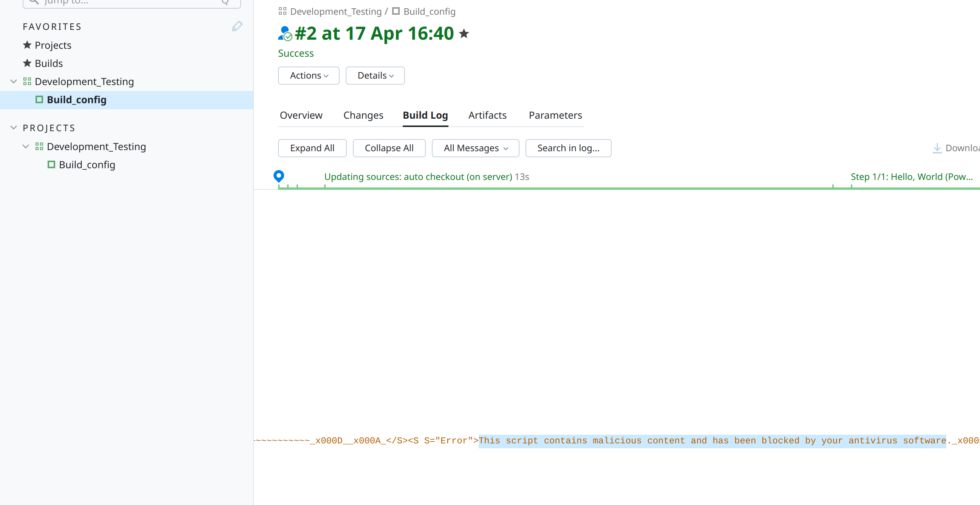Screen dimensions: 980x505
Task: Collapse the PROJECTS section
Action: coord(14,128)
